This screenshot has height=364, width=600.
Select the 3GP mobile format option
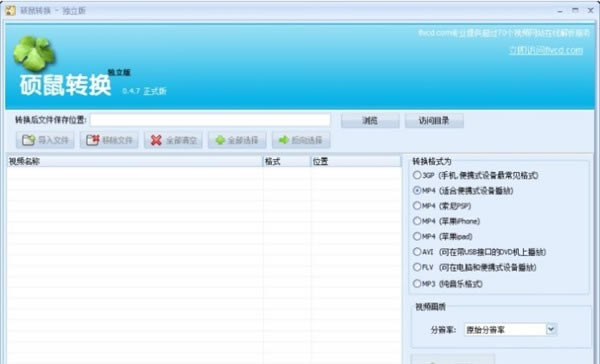[417, 175]
